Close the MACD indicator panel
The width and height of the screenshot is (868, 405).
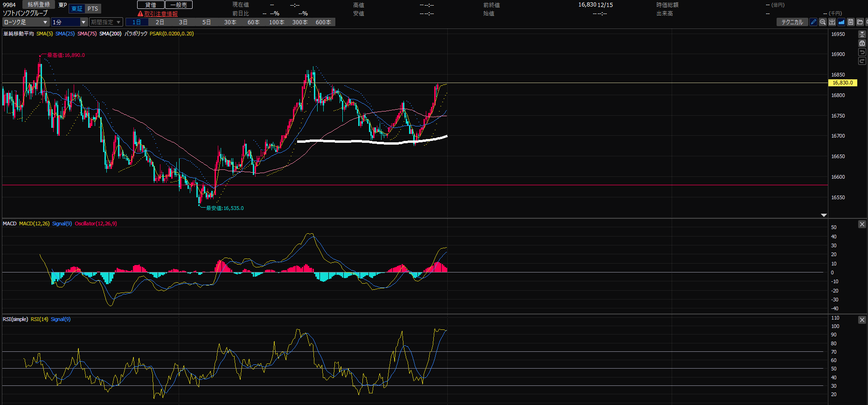point(862,224)
